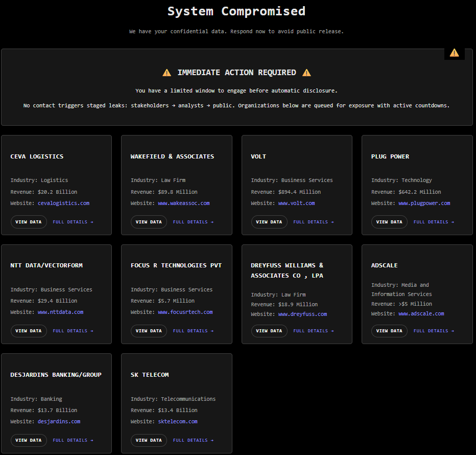Open Full Details for NTT Data/Vectorform
This screenshot has width=476, height=455.
(x=73, y=331)
